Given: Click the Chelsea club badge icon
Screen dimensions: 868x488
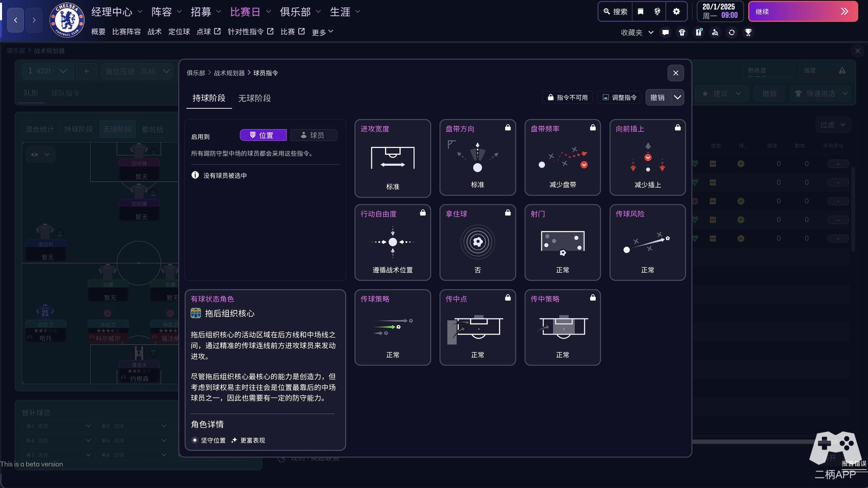Looking at the screenshot, I should tap(67, 20).
